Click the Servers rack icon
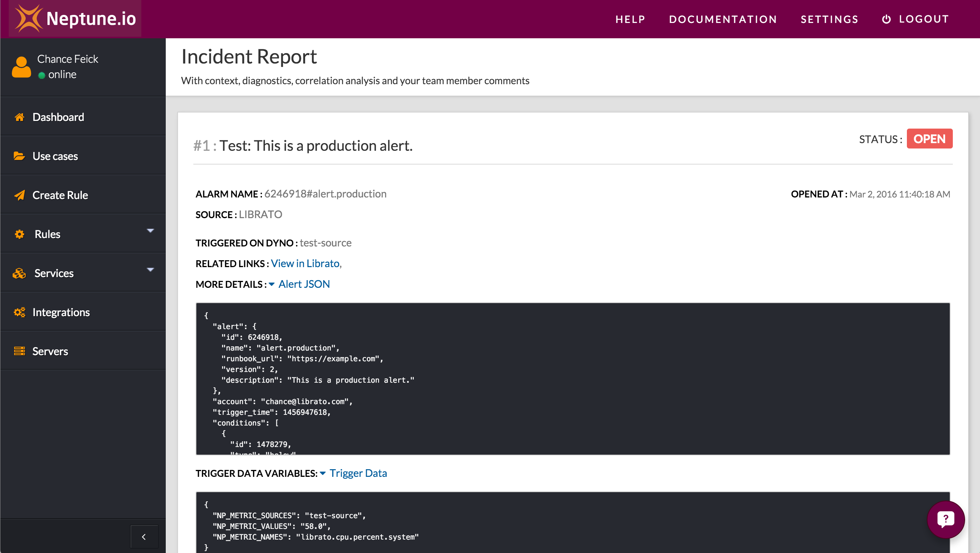 20,351
